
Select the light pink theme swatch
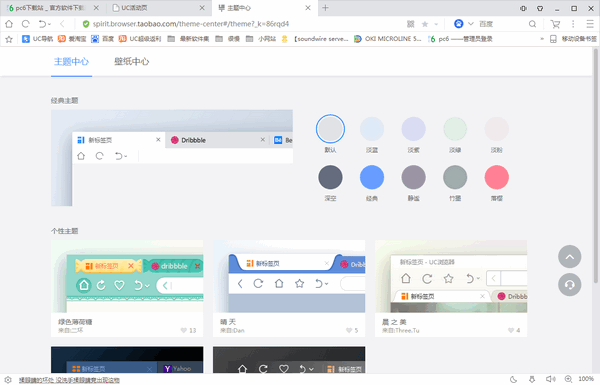coord(496,129)
